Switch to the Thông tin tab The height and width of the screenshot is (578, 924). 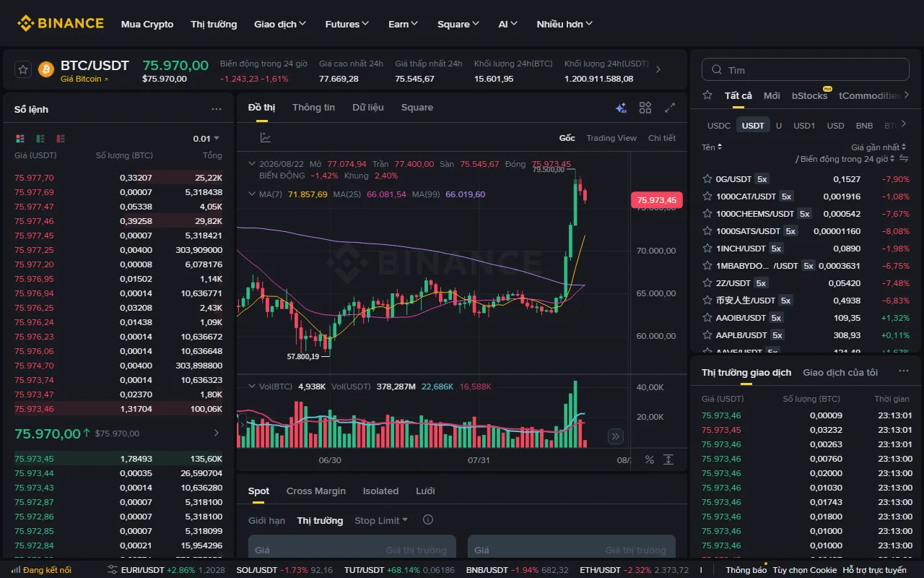[313, 107]
